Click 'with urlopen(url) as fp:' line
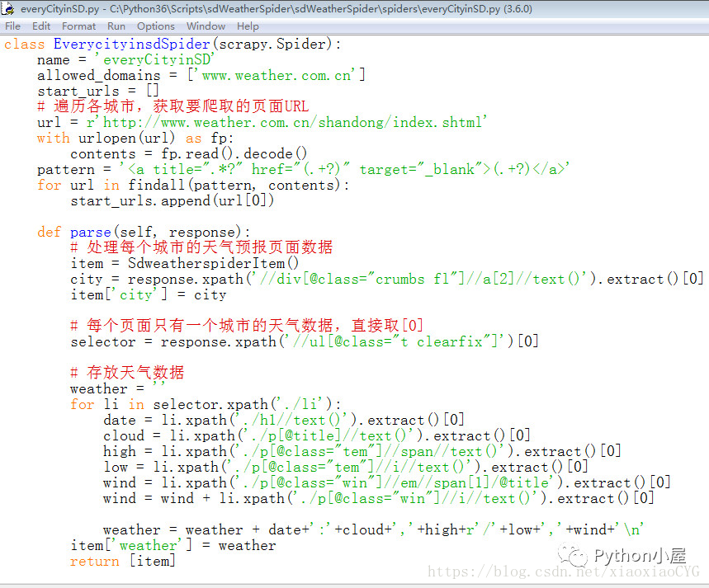The width and height of the screenshot is (709, 588). [x=135, y=138]
